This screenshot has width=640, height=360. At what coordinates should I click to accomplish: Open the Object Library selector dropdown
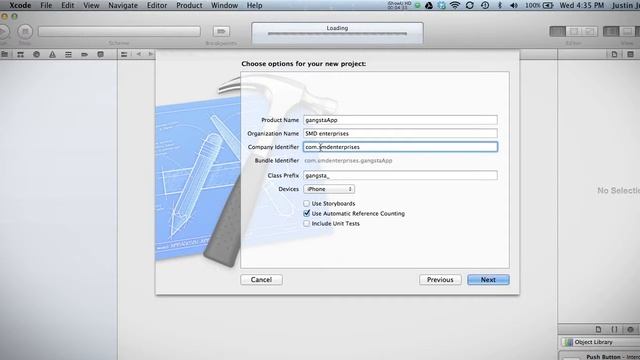601,342
